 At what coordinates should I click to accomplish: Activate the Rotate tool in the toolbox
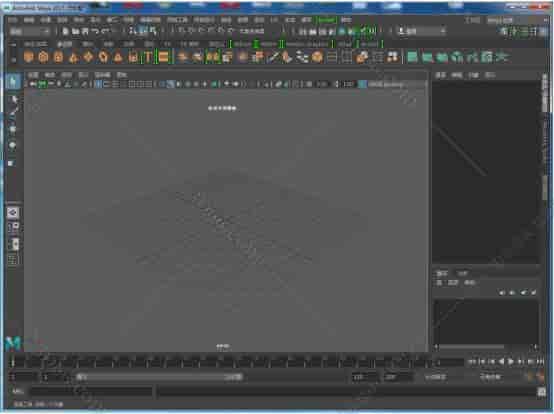point(13,146)
